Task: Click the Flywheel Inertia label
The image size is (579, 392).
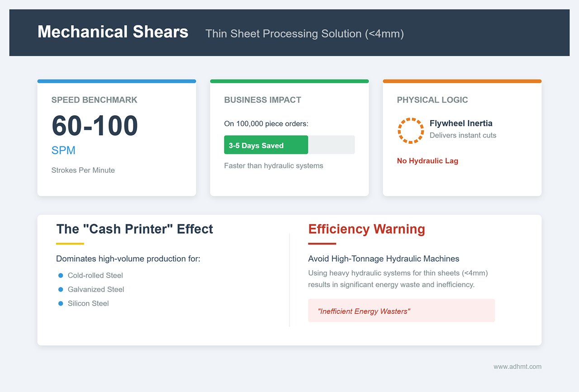Action: [461, 123]
